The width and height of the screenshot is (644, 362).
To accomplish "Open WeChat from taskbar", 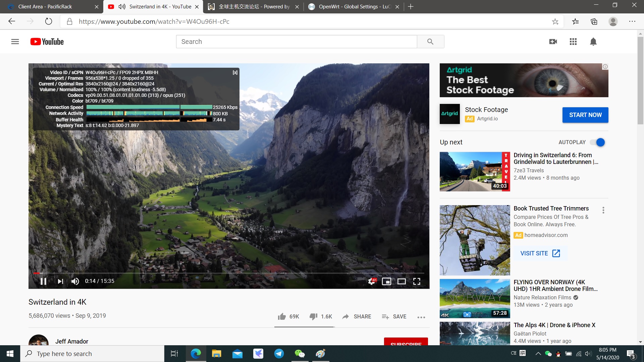I will point(300,354).
